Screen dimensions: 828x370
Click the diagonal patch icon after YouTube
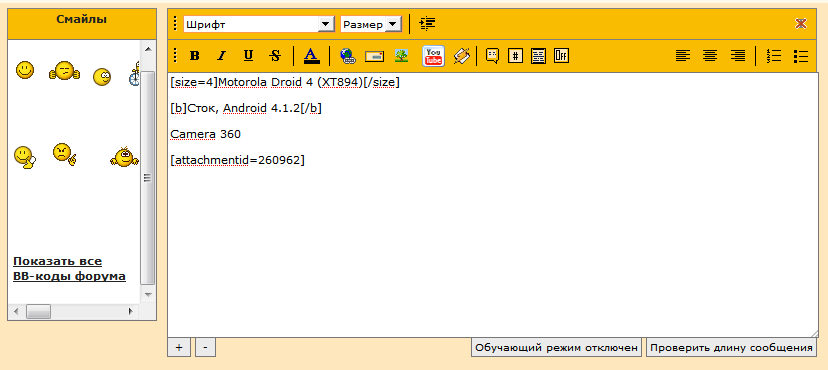tap(462, 55)
